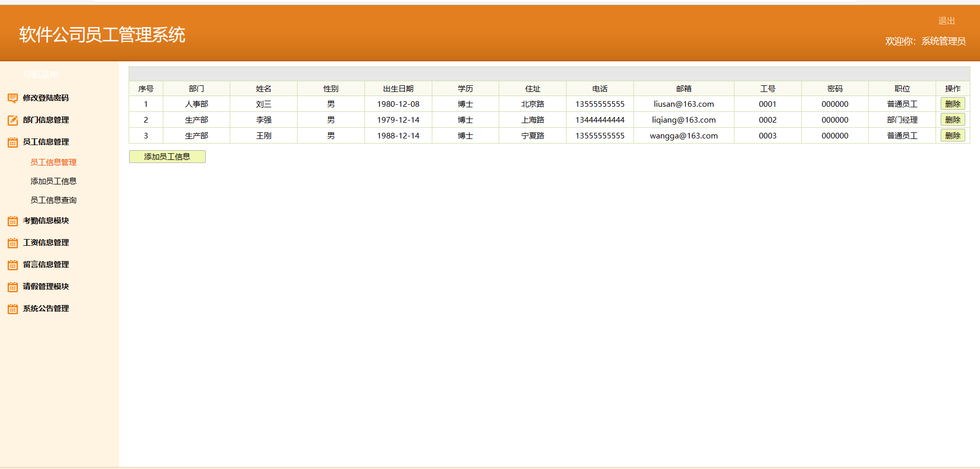Click the 人事部 department cell
The height and width of the screenshot is (469, 980).
pyautogui.click(x=197, y=104)
